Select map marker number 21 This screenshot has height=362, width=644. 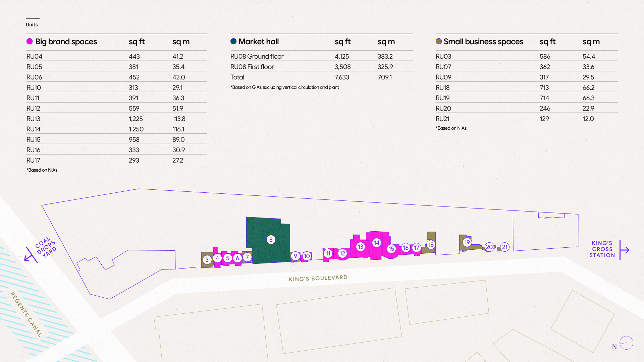click(505, 247)
